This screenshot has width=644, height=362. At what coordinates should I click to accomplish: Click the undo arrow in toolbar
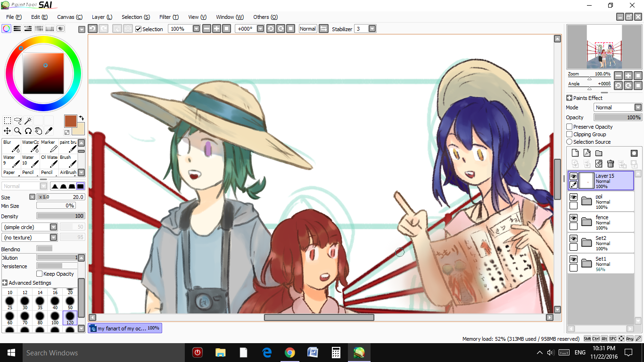point(92,29)
